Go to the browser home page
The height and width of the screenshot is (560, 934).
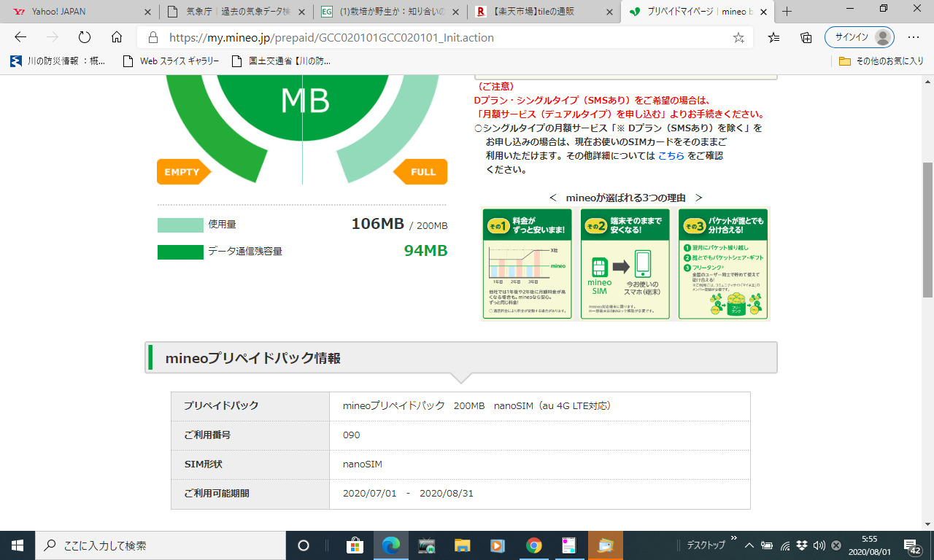(117, 38)
